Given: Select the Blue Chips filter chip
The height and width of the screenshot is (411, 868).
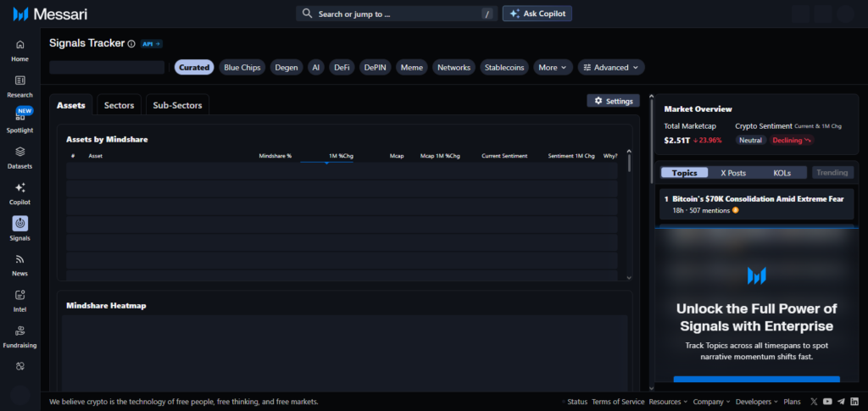Looking at the screenshot, I should [x=242, y=67].
